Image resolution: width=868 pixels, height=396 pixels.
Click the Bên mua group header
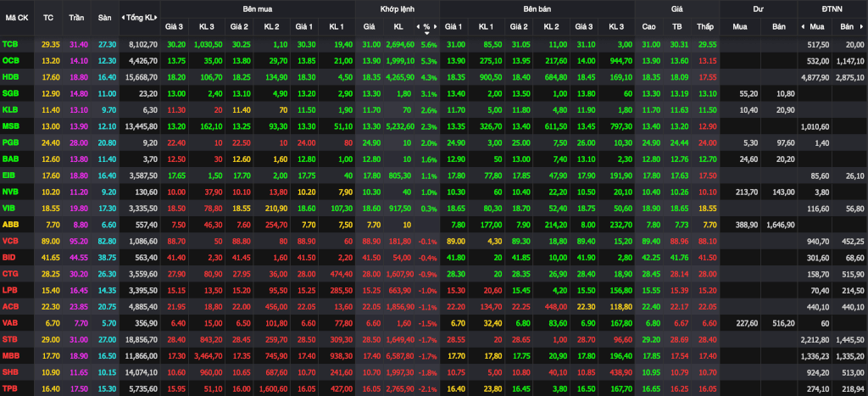[x=258, y=9]
